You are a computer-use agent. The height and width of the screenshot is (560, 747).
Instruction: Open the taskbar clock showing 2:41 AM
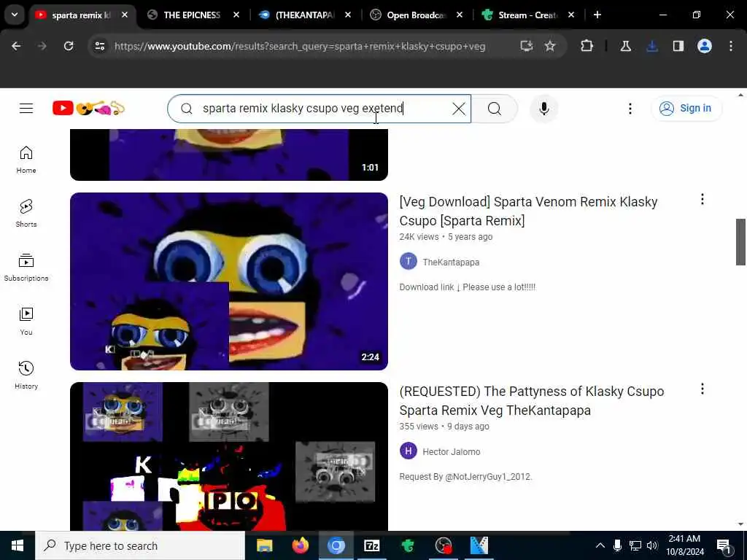[684, 545]
